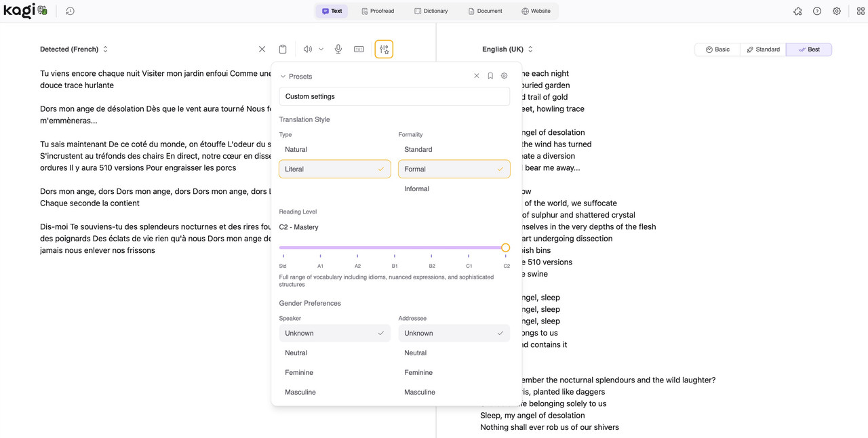868x438 pixels.
Task: Set Speaker gender to Feminine
Action: pyautogui.click(x=335, y=372)
